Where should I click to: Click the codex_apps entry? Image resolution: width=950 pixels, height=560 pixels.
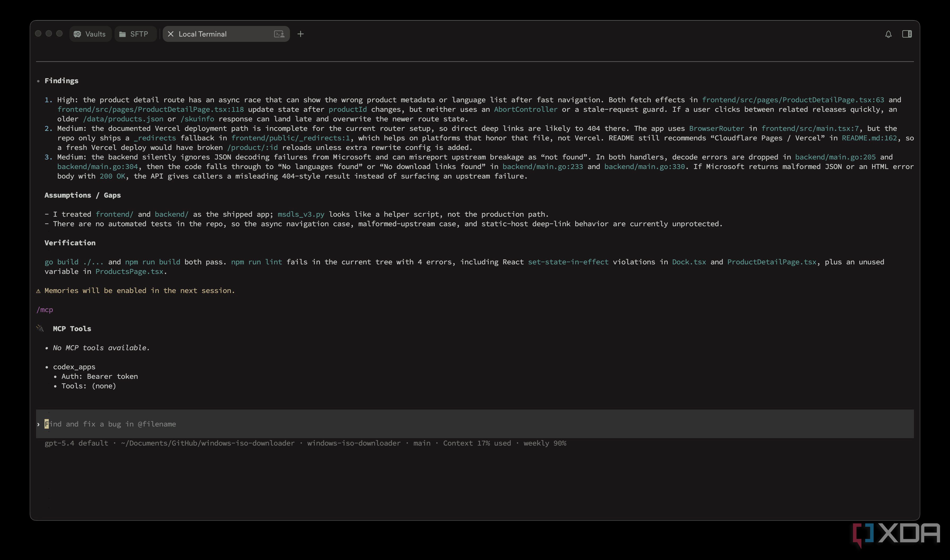74,367
